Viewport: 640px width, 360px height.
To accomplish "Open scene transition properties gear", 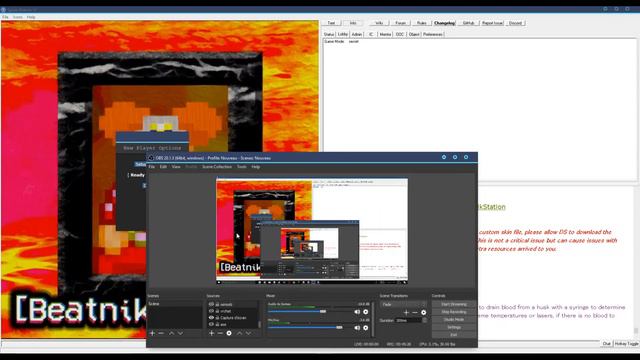I will (424, 312).
